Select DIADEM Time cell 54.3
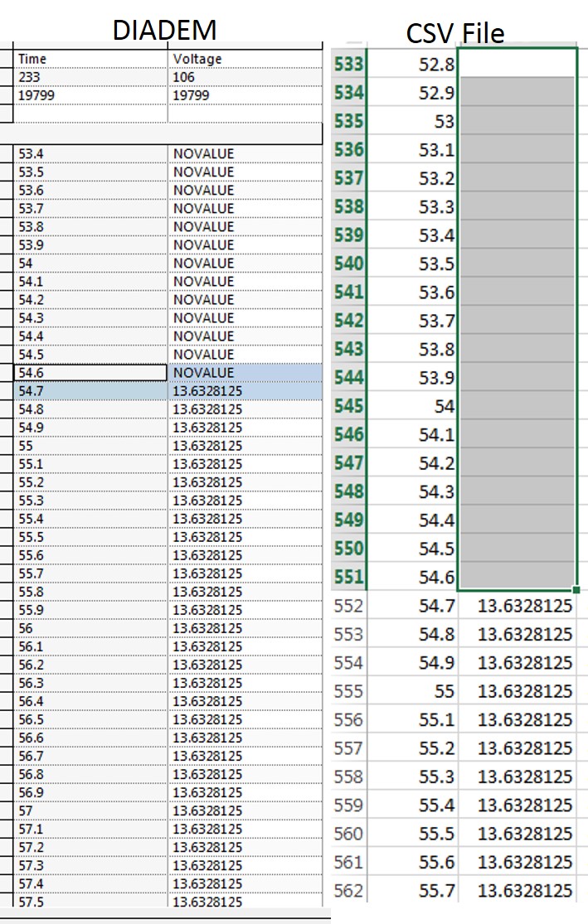Image resolution: width=588 pixels, height=924 pixels. 90,318
